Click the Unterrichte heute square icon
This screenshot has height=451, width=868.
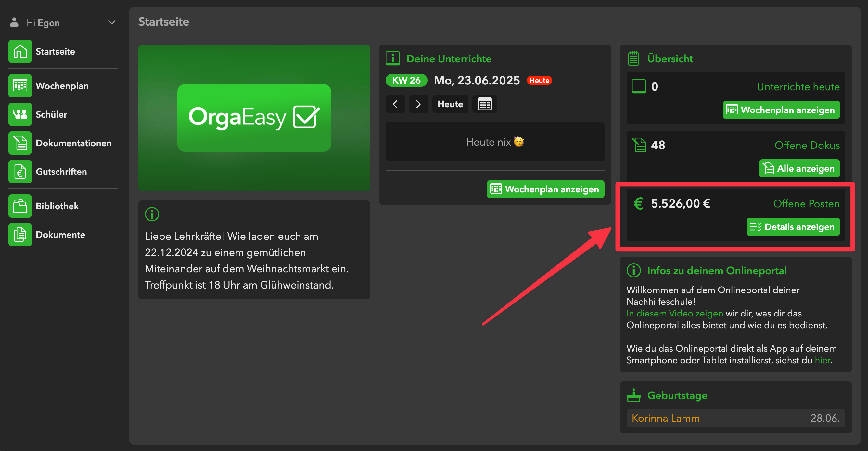coord(639,86)
